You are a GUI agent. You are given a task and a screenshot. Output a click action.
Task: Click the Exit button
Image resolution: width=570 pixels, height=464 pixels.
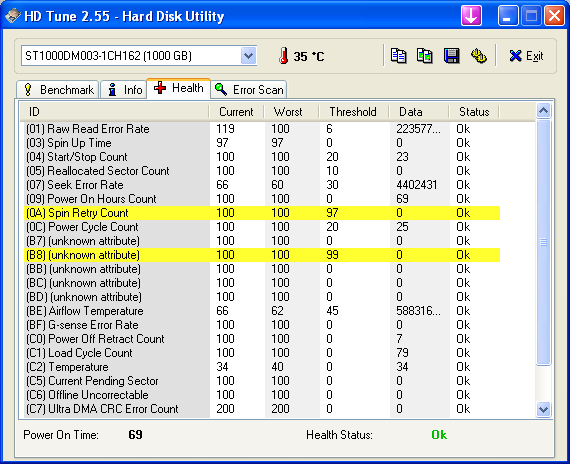pyautogui.click(x=526, y=56)
